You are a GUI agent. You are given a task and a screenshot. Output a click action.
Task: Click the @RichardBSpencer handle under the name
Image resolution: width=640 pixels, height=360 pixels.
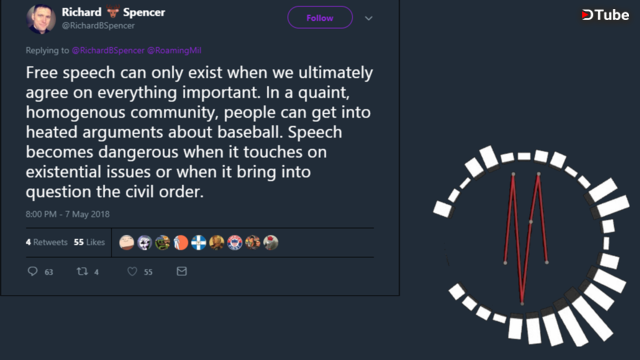[98, 26]
